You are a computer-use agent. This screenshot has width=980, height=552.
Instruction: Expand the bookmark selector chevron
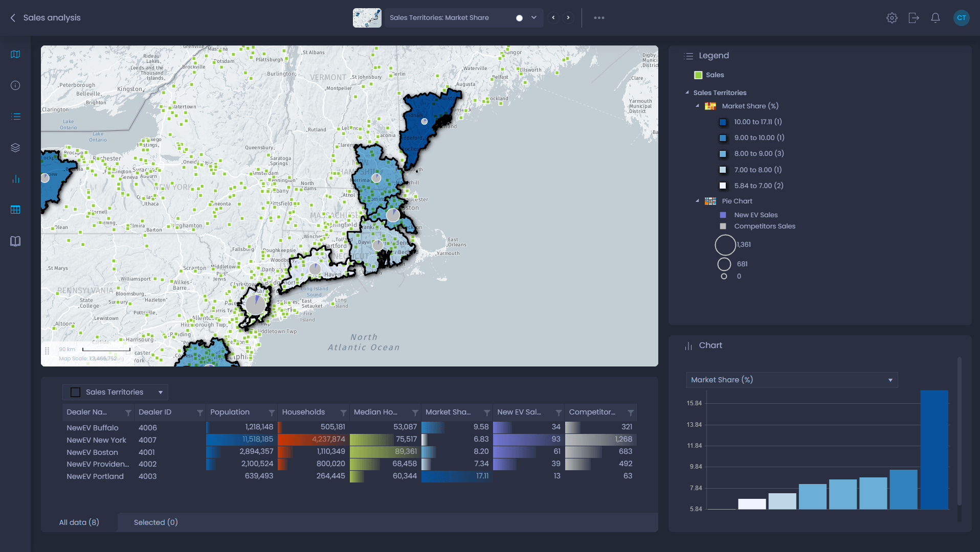click(x=534, y=18)
